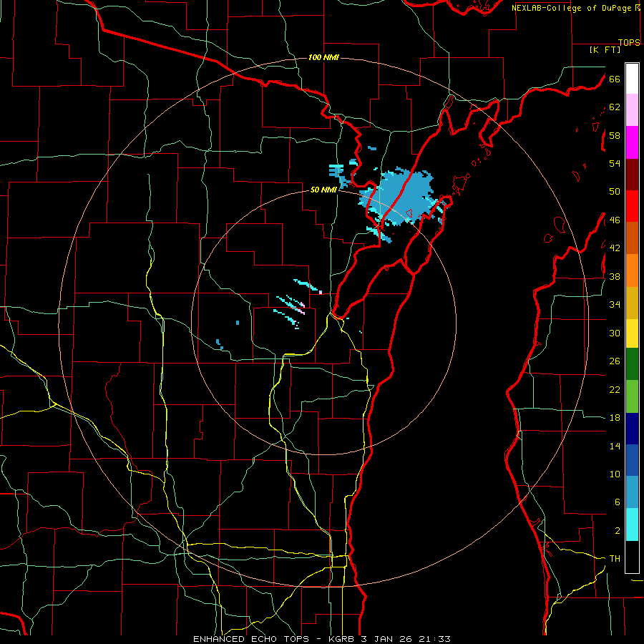Click the "58" legend value
This screenshot has height=644, width=644.
[614, 135]
